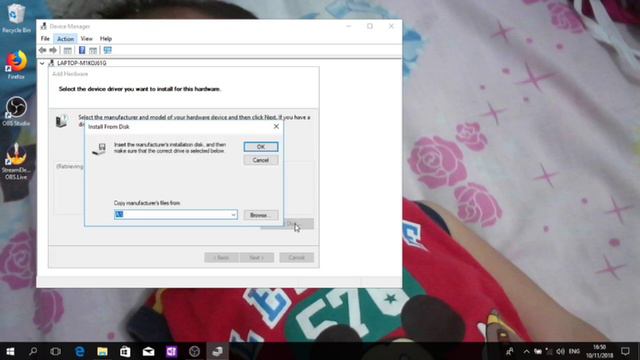Click the taskbar search icon
Viewport: 640px width, 360px height.
pyautogui.click(x=33, y=351)
